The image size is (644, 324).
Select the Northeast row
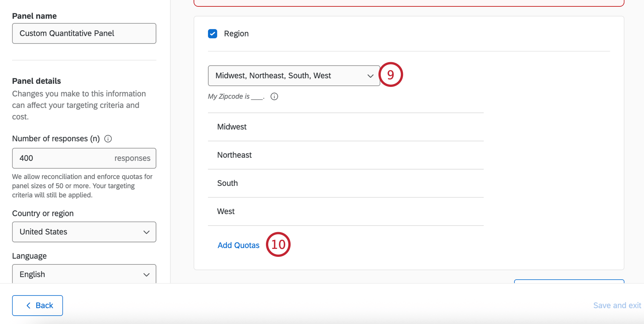coord(346,155)
